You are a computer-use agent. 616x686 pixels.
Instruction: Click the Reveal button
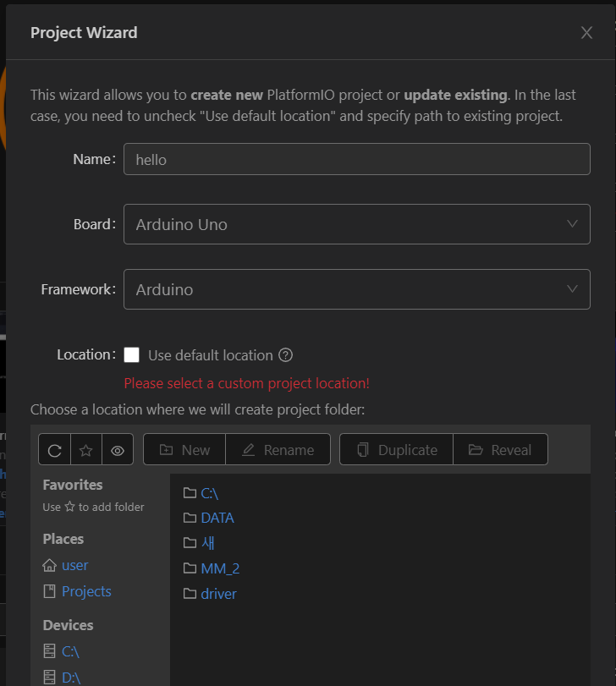(500, 450)
